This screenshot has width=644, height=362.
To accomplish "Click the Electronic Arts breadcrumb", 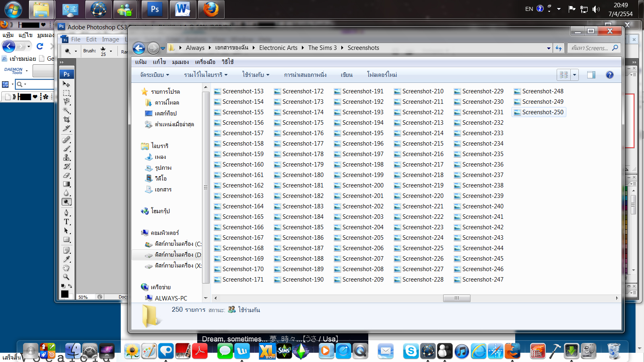I will pyautogui.click(x=278, y=48).
